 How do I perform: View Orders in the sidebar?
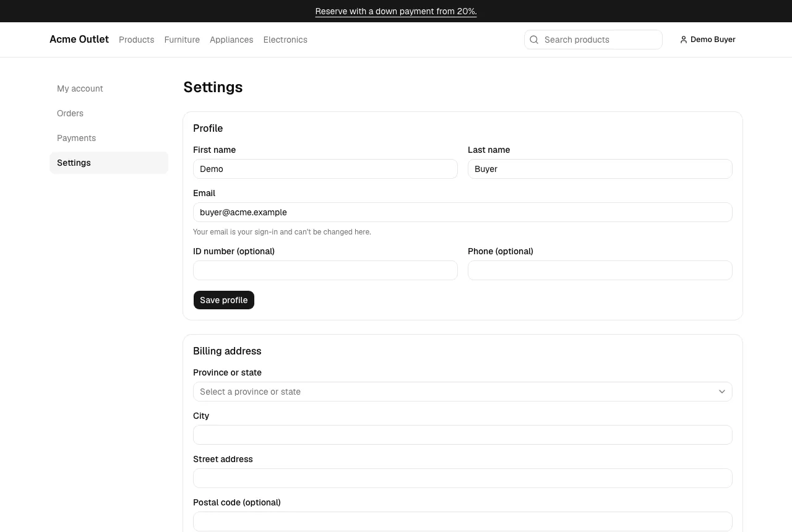coord(109,113)
